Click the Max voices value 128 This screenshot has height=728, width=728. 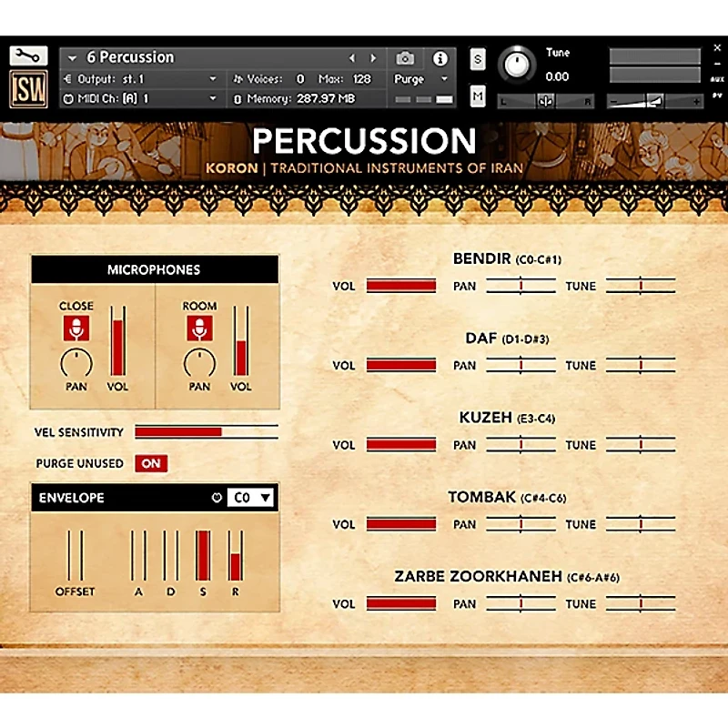361,79
